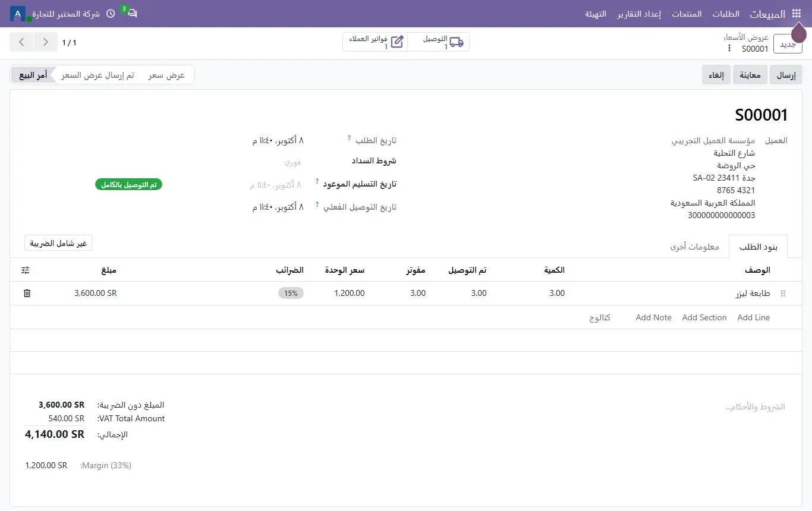Click the تم التوصيل بالكامل status badge
The width and height of the screenshot is (812, 511).
[128, 185]
